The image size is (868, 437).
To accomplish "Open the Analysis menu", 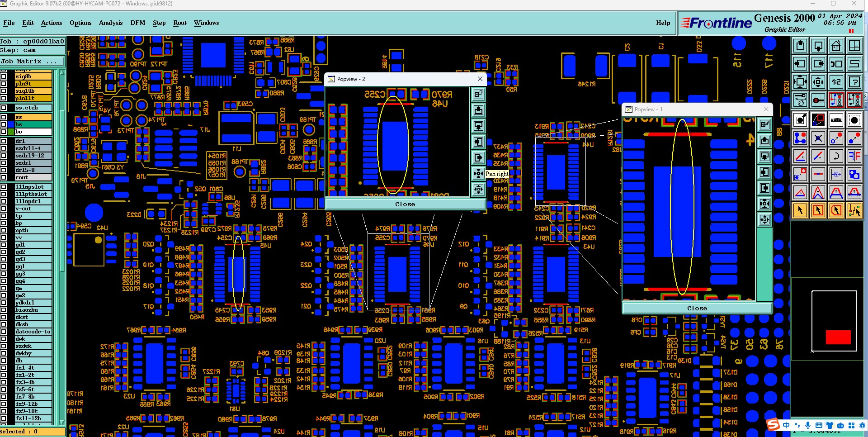I will point(111,23).
